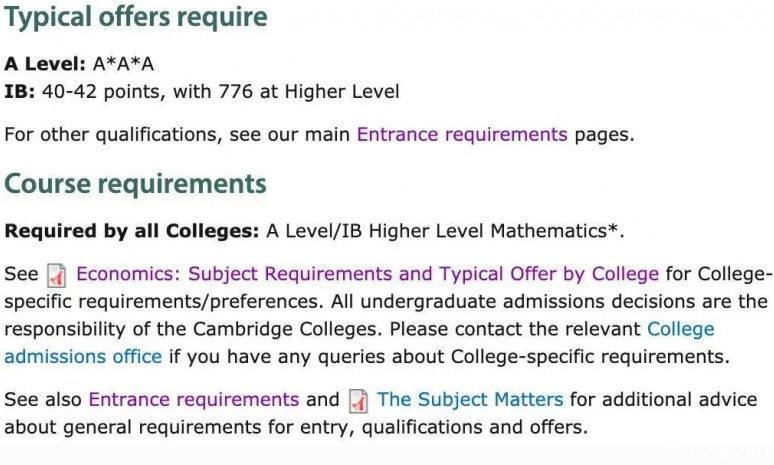Viewport: 774px width, 465px height.
Task: Open PDF icon beside Economics Subject Requirements link
Action: [x=56, y=275]
